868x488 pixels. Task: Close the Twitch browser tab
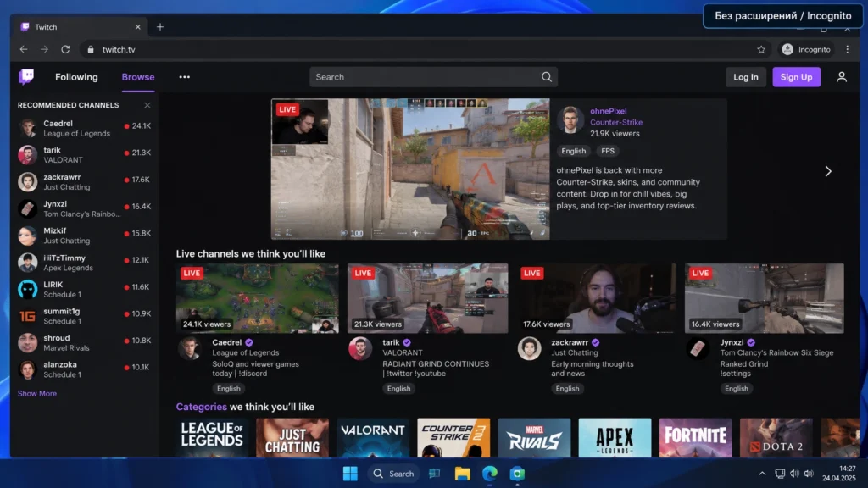pyautogui.click(x=138, y=26)
